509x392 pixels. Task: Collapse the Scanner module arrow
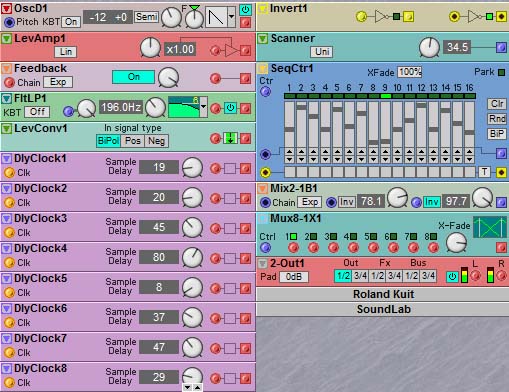(263, 39)
